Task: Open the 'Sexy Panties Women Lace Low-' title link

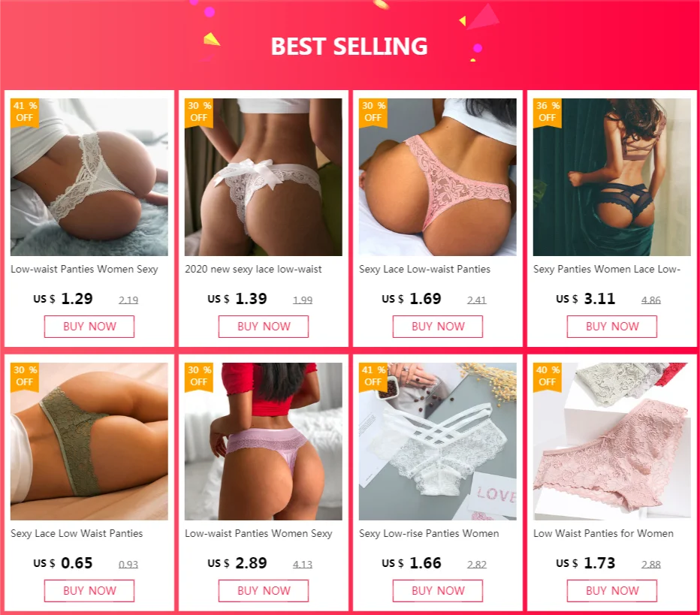Action: 607,269
